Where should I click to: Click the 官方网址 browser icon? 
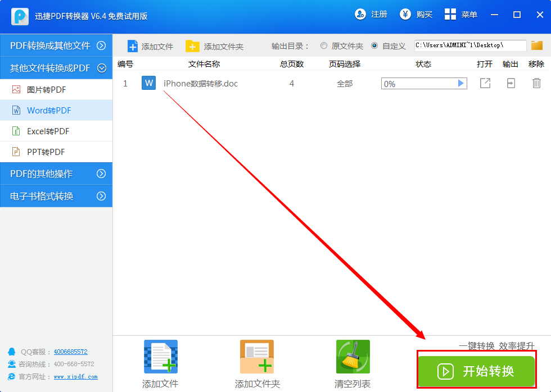point(12,376)
